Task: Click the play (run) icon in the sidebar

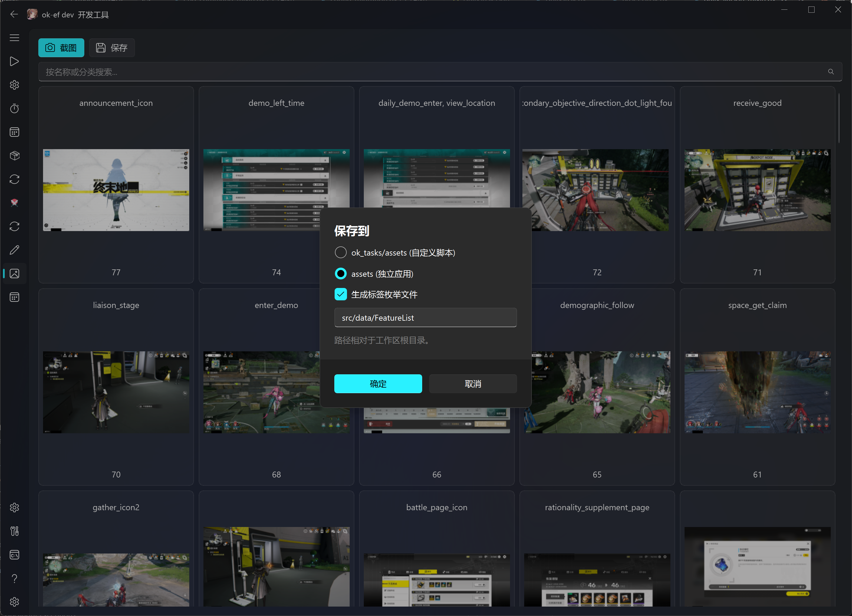Action: 14,61
